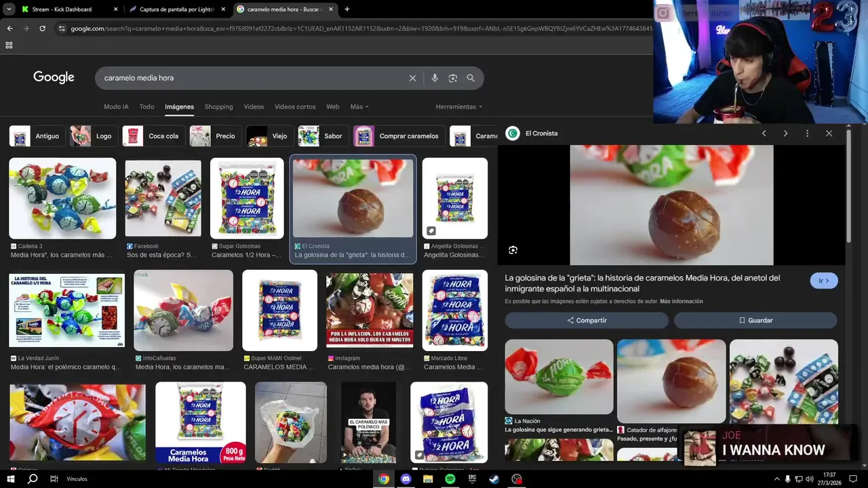Close the El Cronista image preview panel
This screenshot has height=488, width=868.
(829, 134)
